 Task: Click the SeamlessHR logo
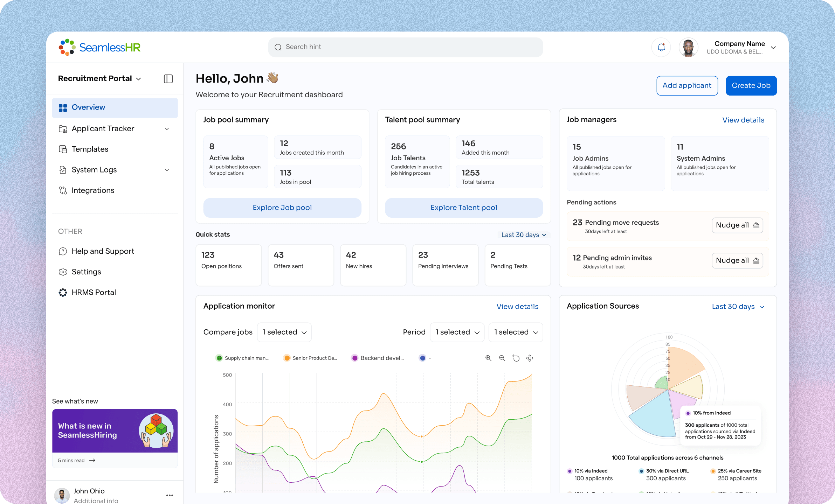click(x=99, y=47)
